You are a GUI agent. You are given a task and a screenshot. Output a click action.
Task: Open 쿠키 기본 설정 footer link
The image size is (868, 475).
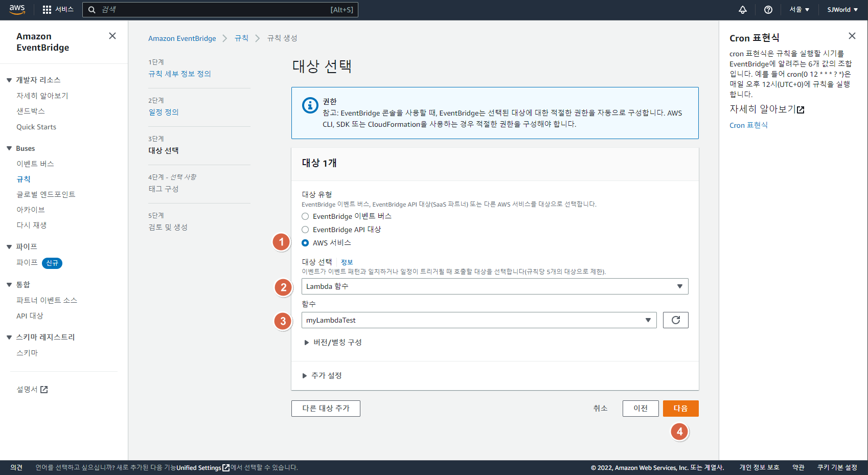[837, 468]
